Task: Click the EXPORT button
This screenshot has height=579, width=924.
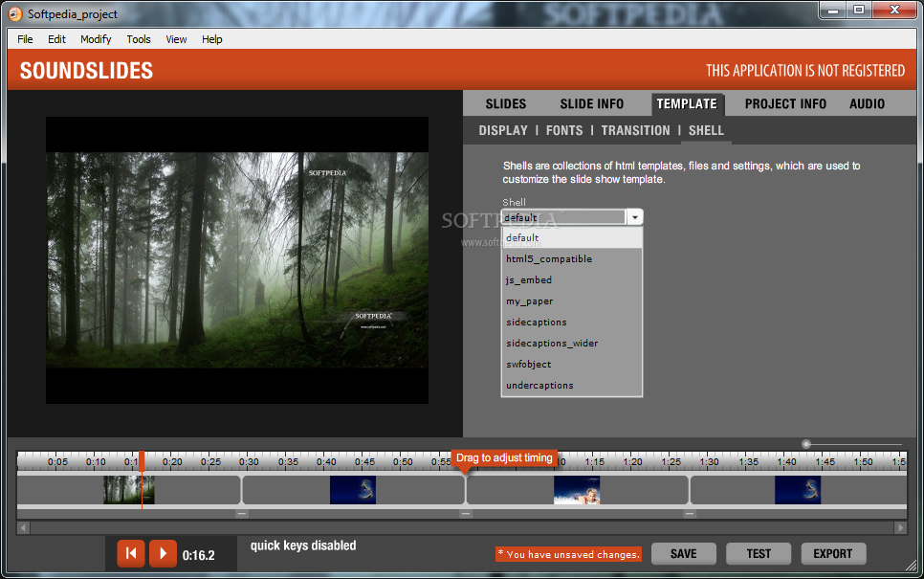Action: pyautogui.click(x=833, y=554)
